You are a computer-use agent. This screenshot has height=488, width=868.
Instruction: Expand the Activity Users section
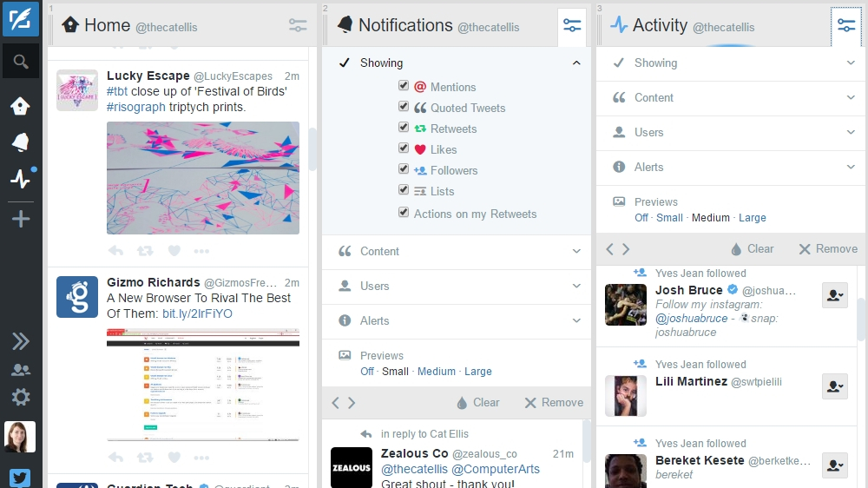pos(732,132)
